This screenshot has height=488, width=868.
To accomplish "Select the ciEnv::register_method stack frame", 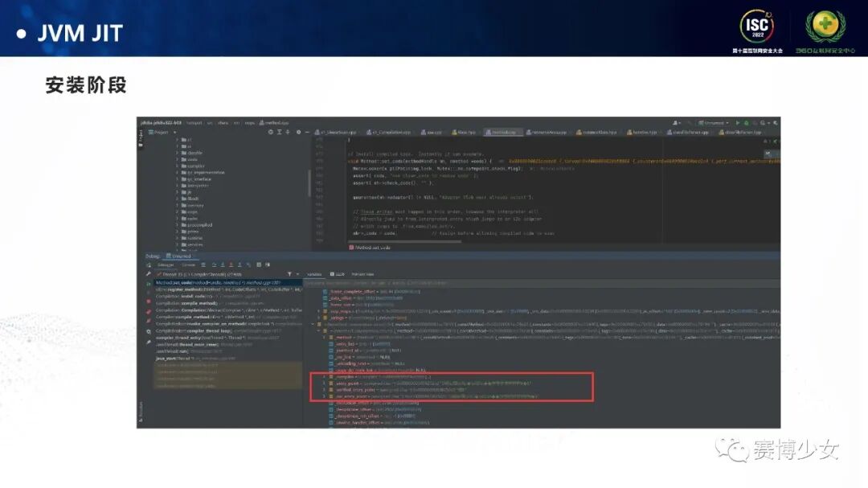I will [x=228, y=289].
